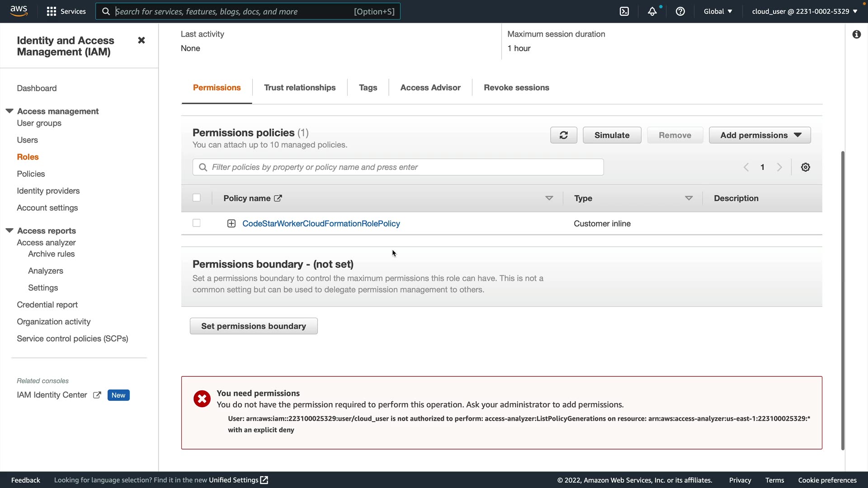Screen dimensions: 868x488
Task: Open table preferences gear icon
Action: point(805,167)
